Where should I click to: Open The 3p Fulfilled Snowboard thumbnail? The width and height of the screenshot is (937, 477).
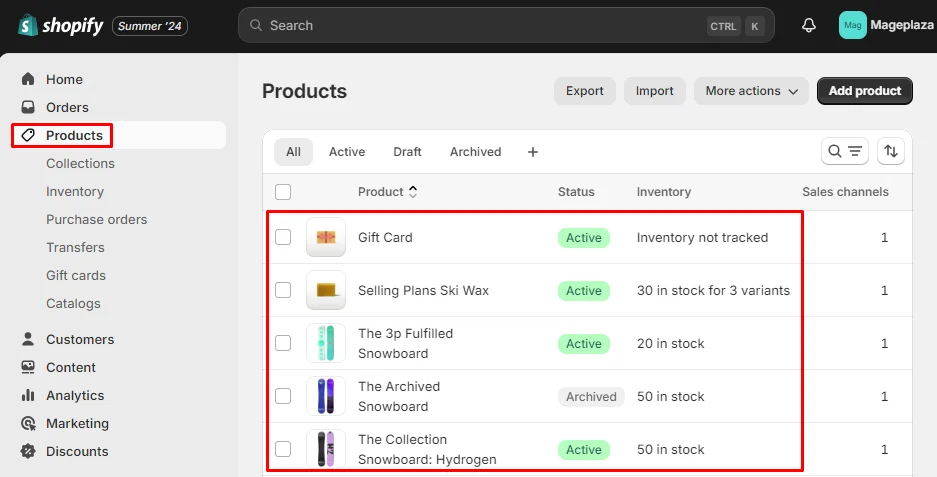tap(326, 343)
